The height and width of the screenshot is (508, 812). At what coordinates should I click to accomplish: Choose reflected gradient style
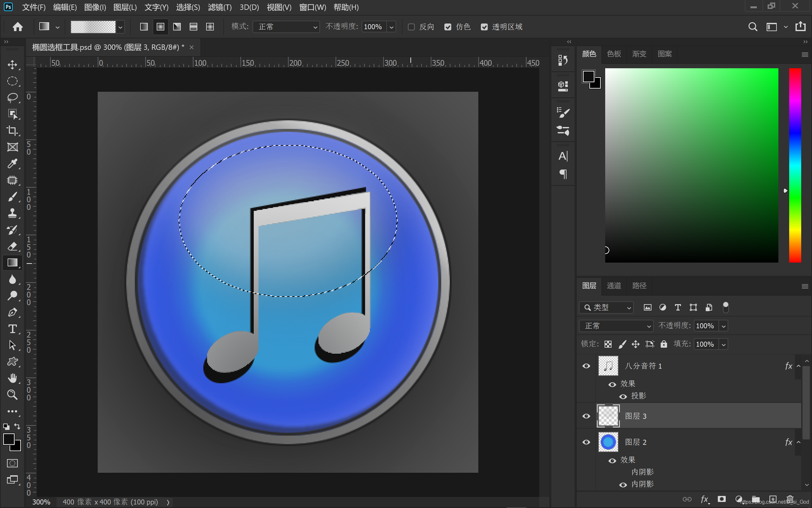pyautogui.click(x=193, y=27)
